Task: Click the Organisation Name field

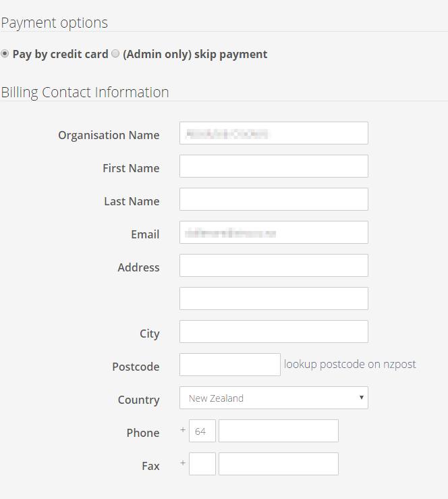Action: coord(273,134)
